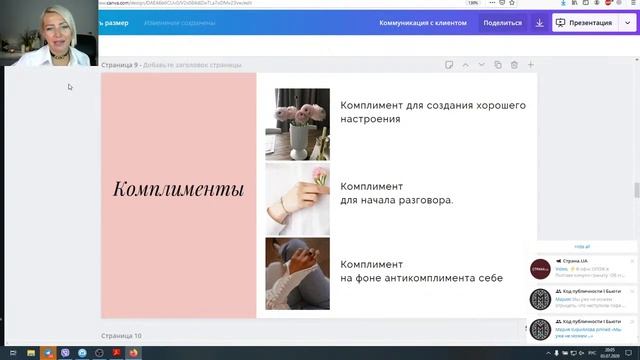Edit page 9 title placeholder field
640x360 pixels.
pyautogui.click(x=192, y=65)
